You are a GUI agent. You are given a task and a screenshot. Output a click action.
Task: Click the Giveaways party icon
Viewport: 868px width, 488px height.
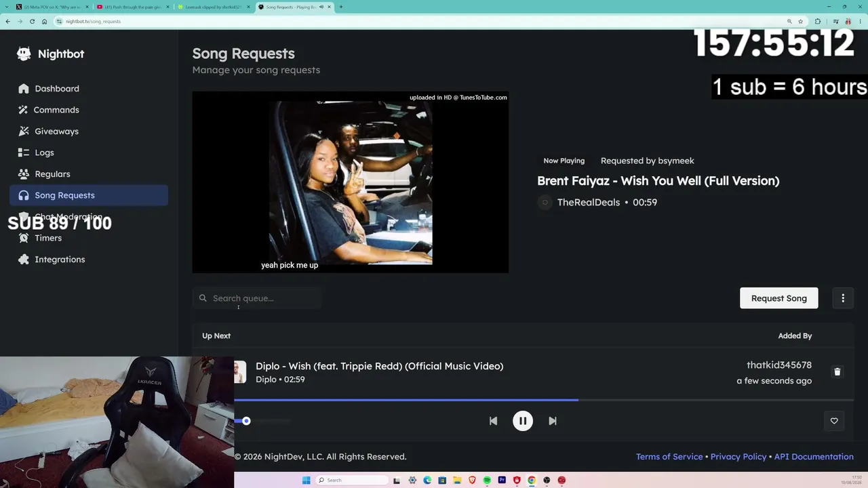(24, 131)
